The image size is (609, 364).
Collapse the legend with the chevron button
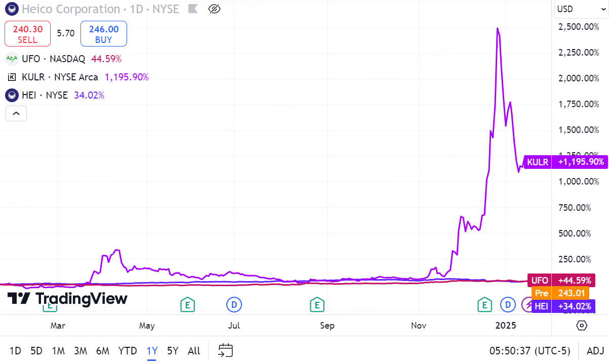16,114
